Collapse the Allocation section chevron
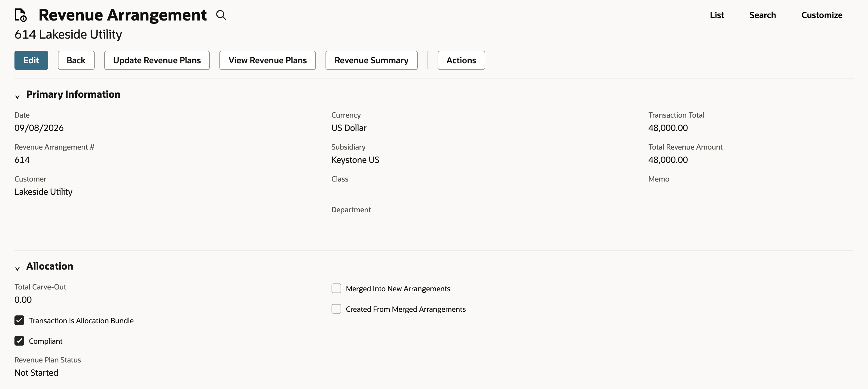868x389 pixels. [x=17, y=269]
